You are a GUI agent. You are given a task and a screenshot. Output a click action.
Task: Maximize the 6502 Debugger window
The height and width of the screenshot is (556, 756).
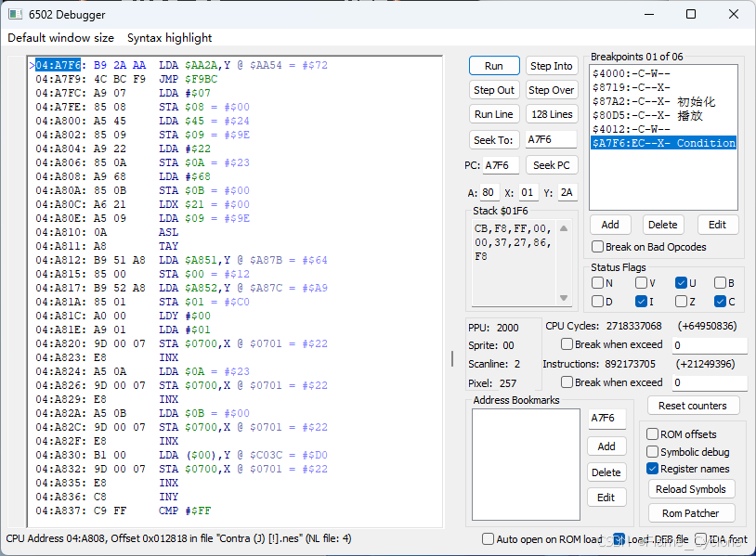pos(690,14)
